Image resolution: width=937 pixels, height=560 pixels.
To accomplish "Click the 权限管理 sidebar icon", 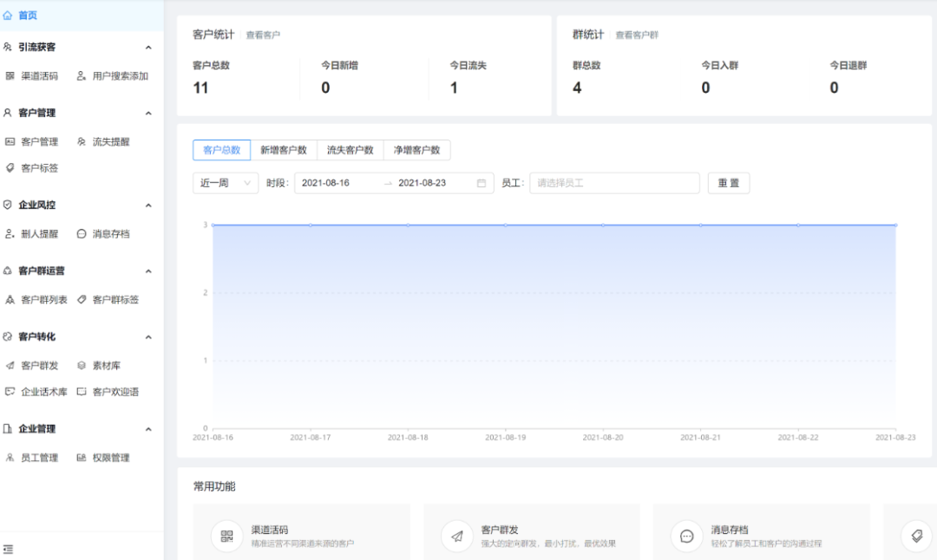I will (x=82, y=458).
